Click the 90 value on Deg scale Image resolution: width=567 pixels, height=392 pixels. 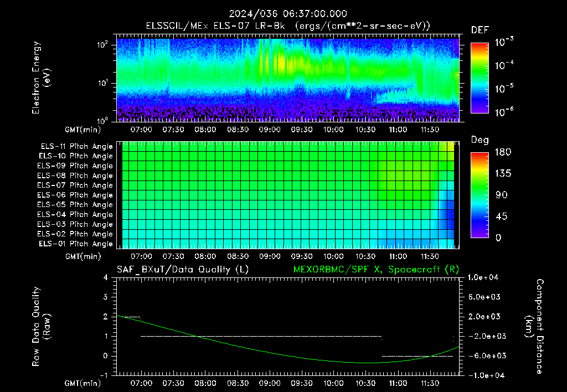coord(502,195)
